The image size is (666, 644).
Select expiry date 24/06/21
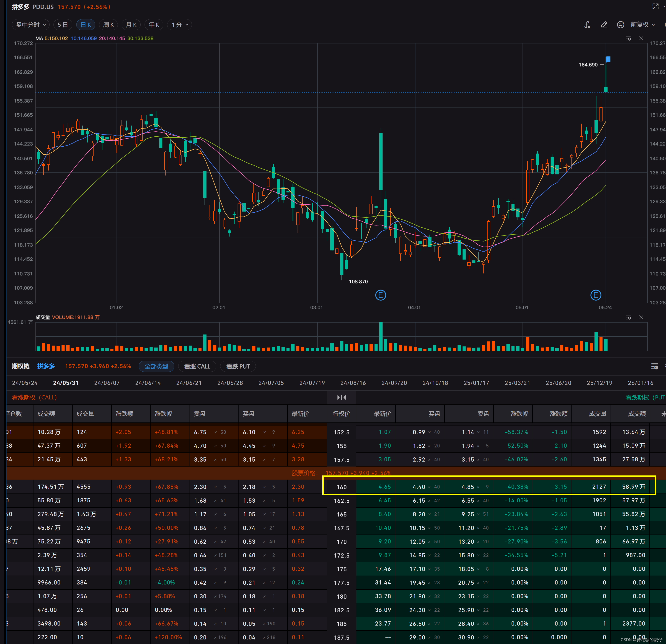189,383
